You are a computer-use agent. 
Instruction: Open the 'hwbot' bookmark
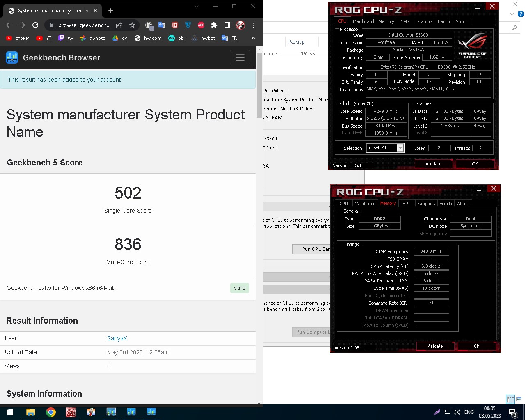coord(203,38)
